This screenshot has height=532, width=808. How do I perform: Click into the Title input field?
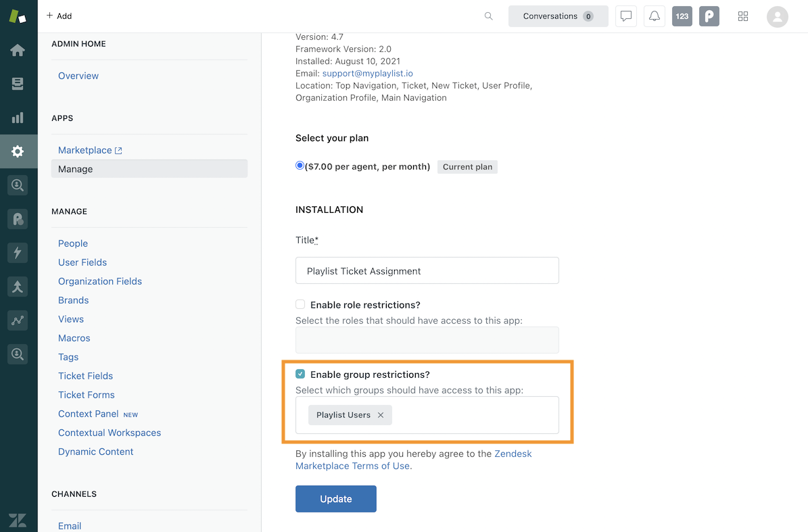click(427, 270)
